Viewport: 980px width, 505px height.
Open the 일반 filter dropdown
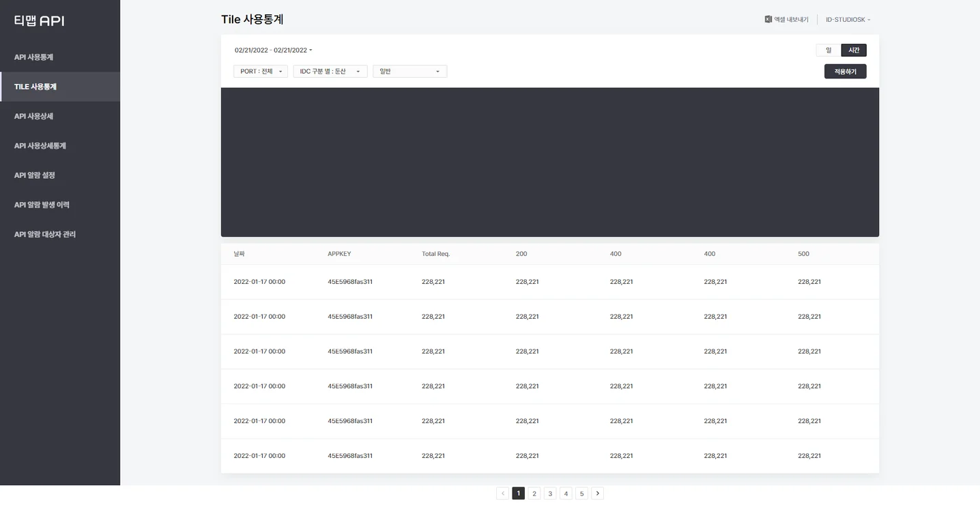pyautogui.click(x=409, y=71)
